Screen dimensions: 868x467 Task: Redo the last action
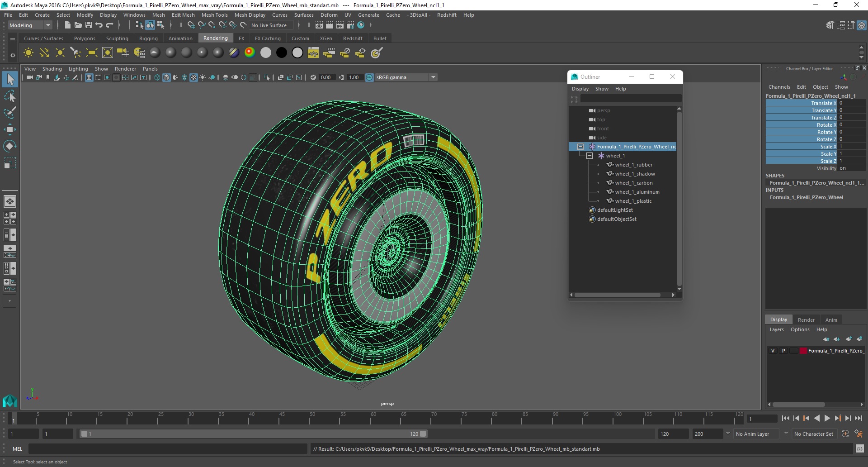[109, 25]
